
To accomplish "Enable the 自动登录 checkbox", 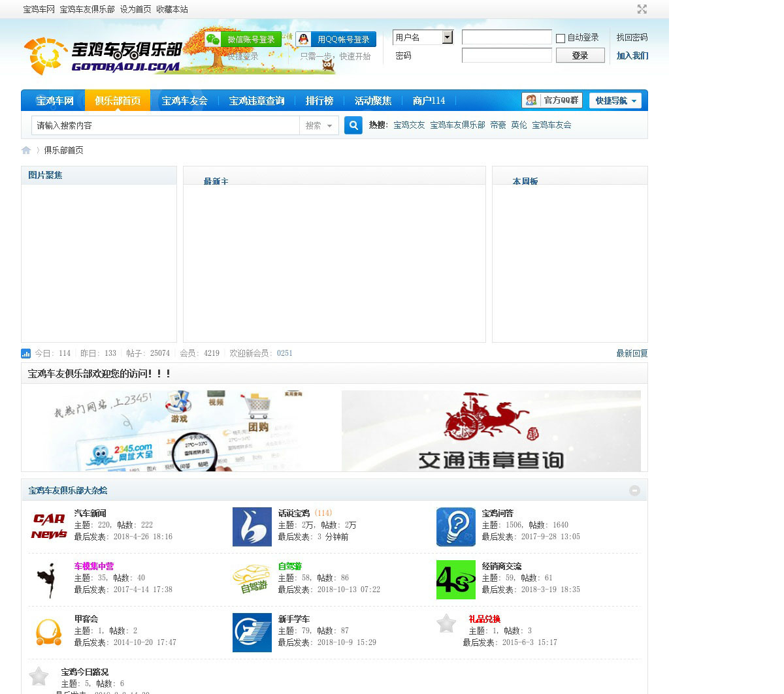I will [561, 39].
